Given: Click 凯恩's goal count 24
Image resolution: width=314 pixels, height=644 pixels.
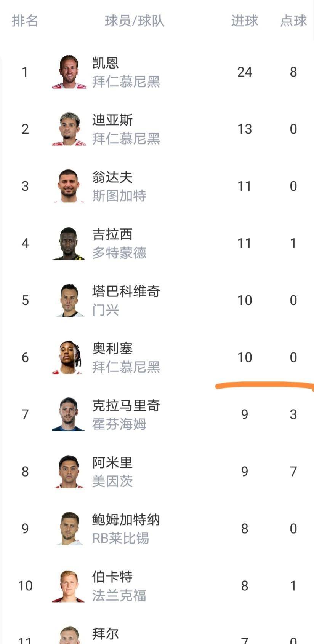Looking at the screenshot, I should tap(244, 72).
